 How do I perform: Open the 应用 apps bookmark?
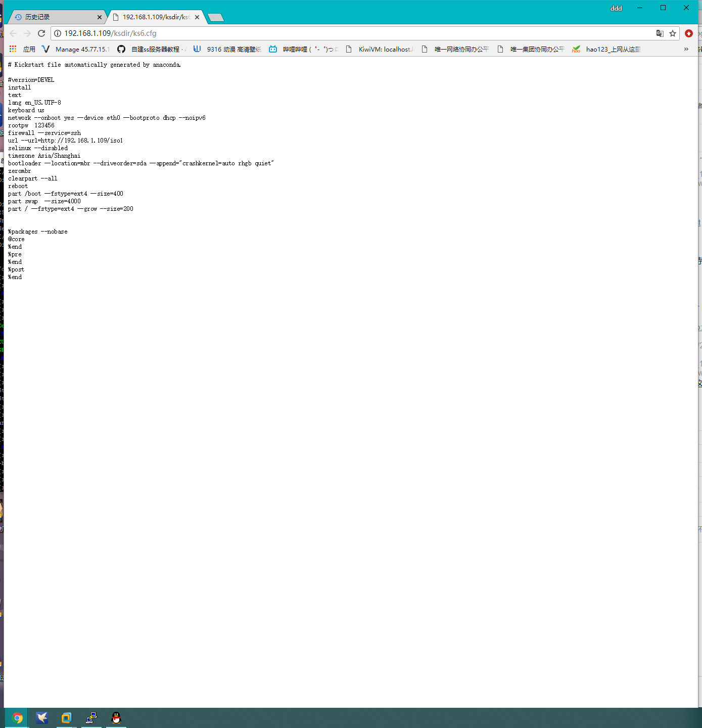pos(22,49)
